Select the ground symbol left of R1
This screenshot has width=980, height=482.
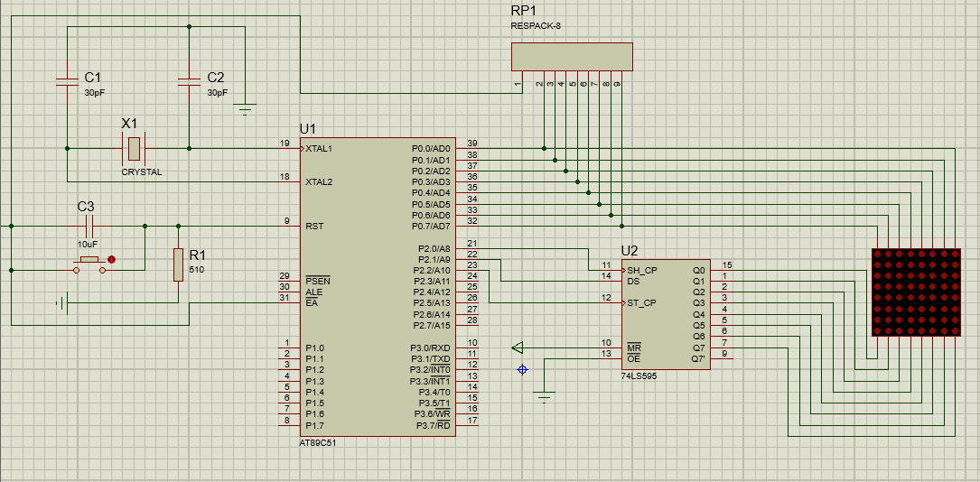click(x=61, y=303)
